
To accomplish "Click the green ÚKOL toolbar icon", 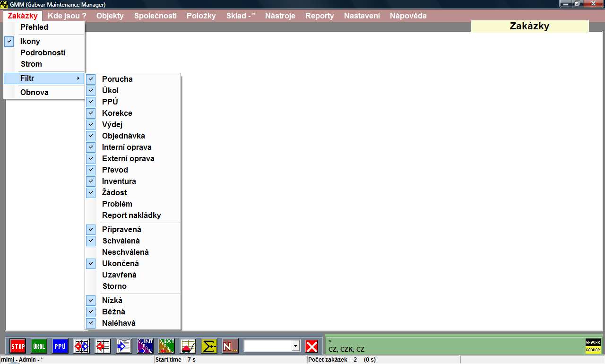I will (39, 346).
